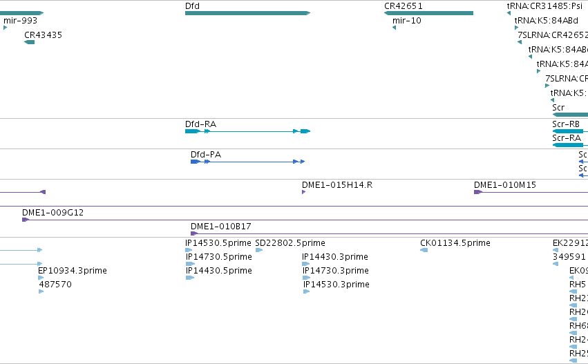
Task: Click the 487570 EST feature
Action: click(x=41, y=291)
